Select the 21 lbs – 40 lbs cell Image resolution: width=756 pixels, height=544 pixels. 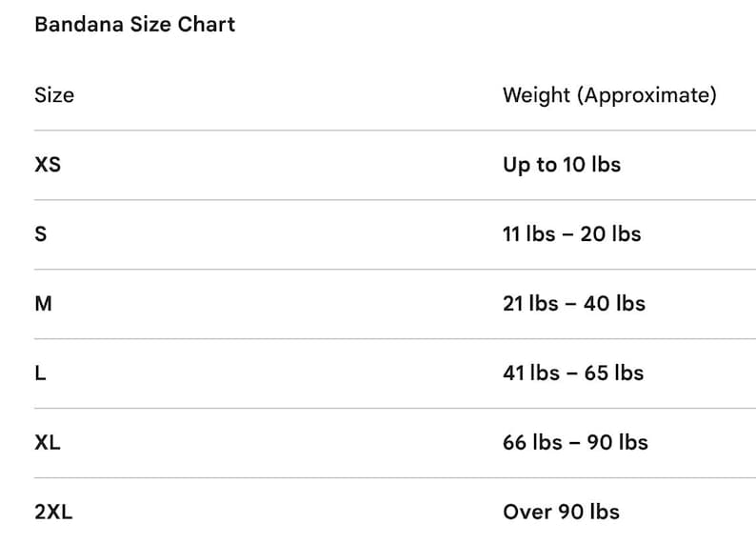click(x=574, y=303)
